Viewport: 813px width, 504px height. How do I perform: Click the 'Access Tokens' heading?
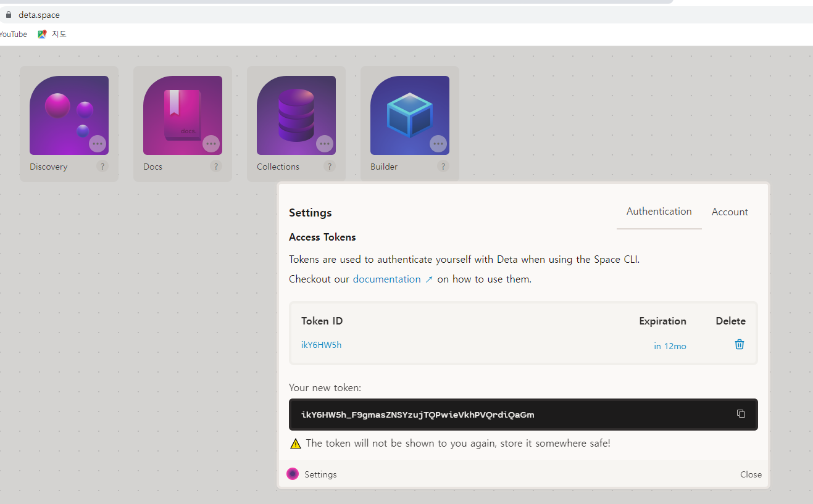322,237
